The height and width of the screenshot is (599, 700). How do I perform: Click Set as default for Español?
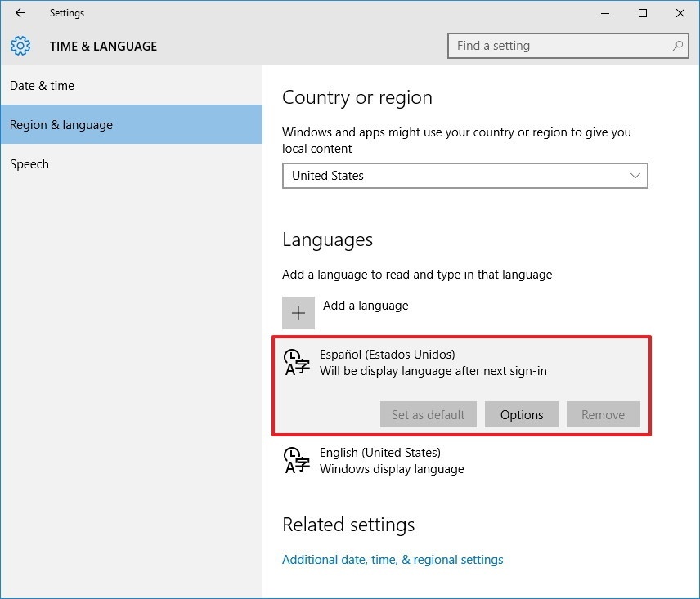pos(429,414)
